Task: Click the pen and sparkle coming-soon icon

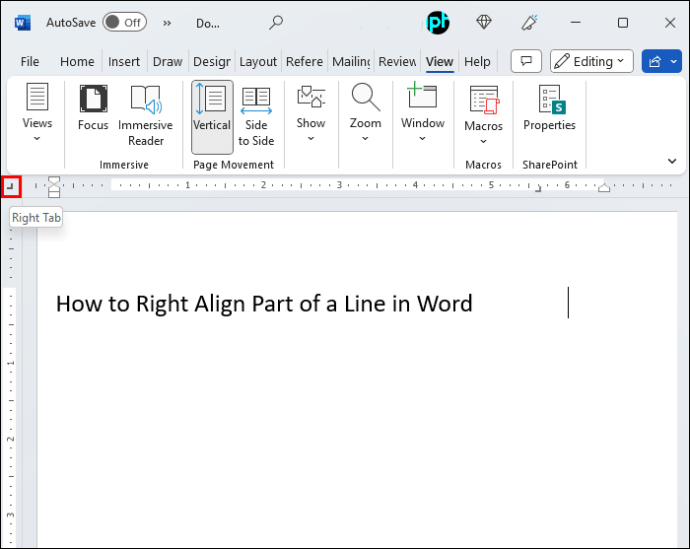Action: [x=529, y=22]
